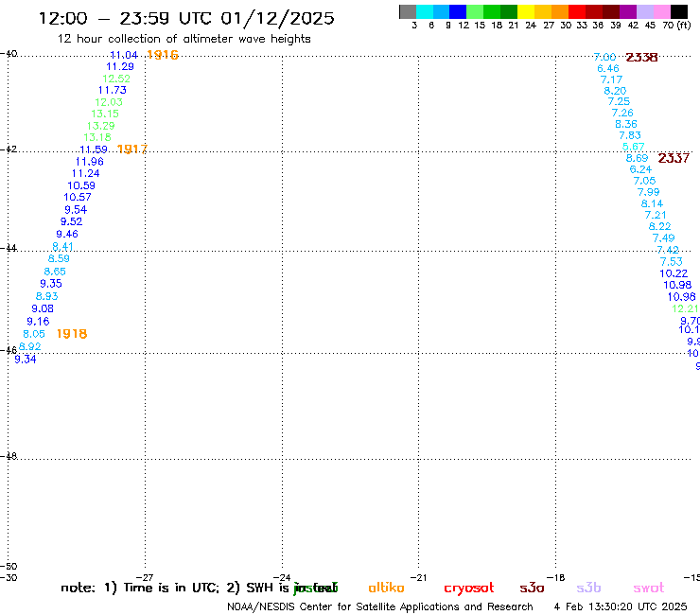Click the wave height value '6.46'

[608, 68]
